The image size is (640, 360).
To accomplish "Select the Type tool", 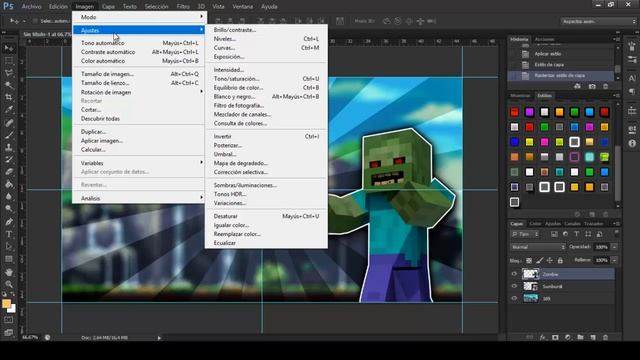I will point(9,234).
